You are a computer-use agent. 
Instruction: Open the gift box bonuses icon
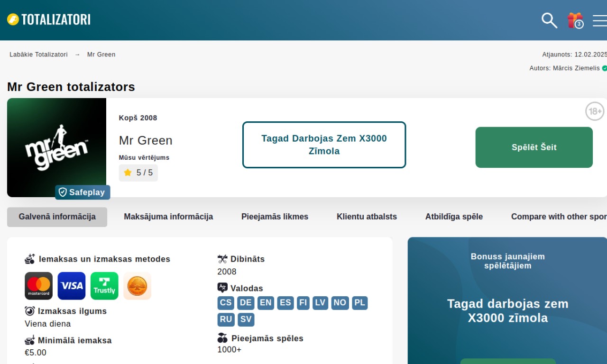[x=575, y=20]
